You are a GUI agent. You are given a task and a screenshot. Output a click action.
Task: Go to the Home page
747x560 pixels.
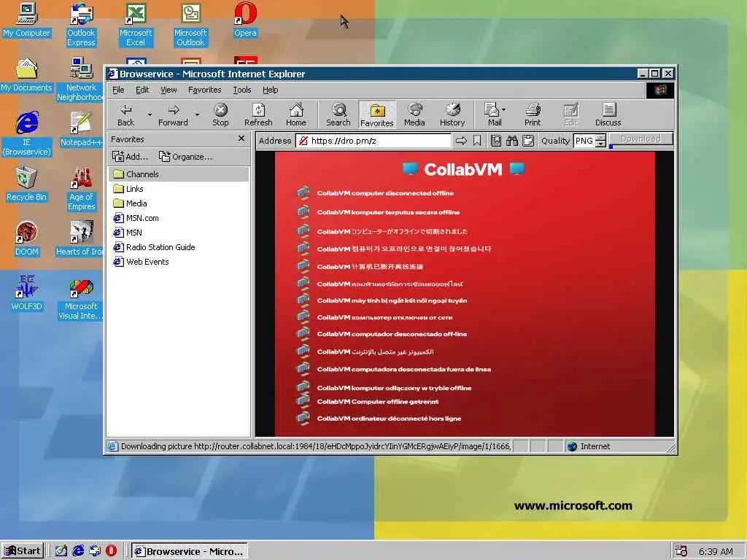tap(296, 114)
